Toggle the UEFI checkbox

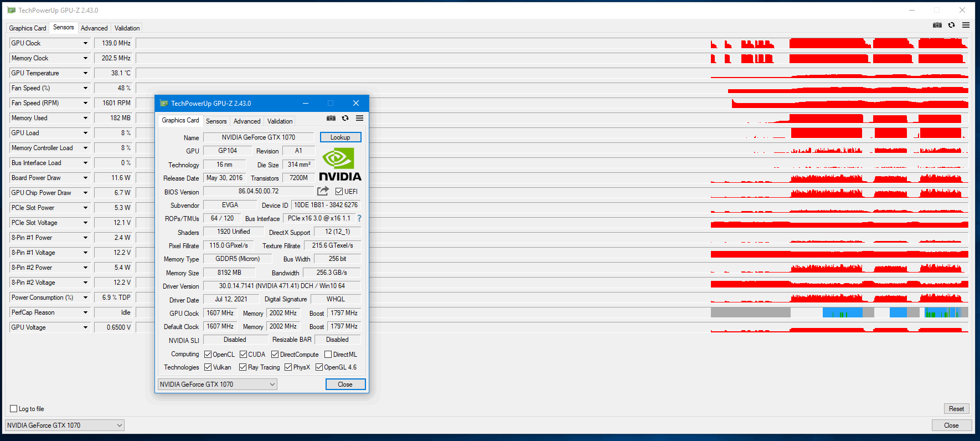click(x=339, y=192)
